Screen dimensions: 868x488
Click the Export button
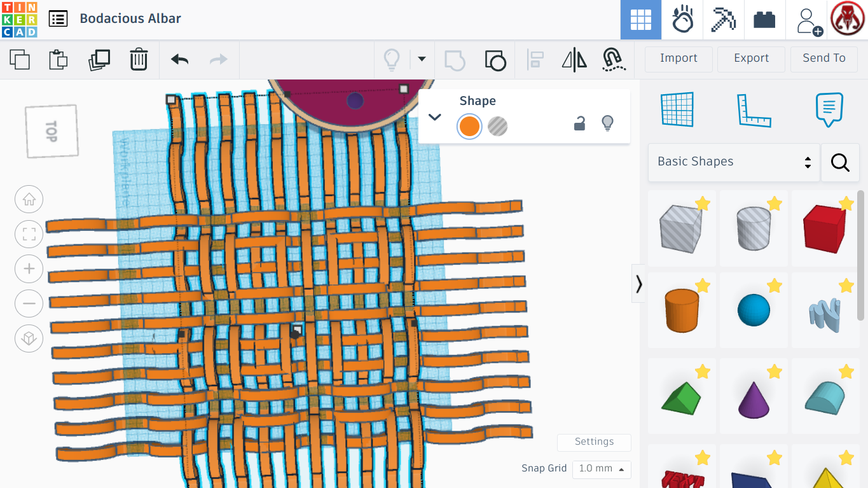click(x=751, y=59)
